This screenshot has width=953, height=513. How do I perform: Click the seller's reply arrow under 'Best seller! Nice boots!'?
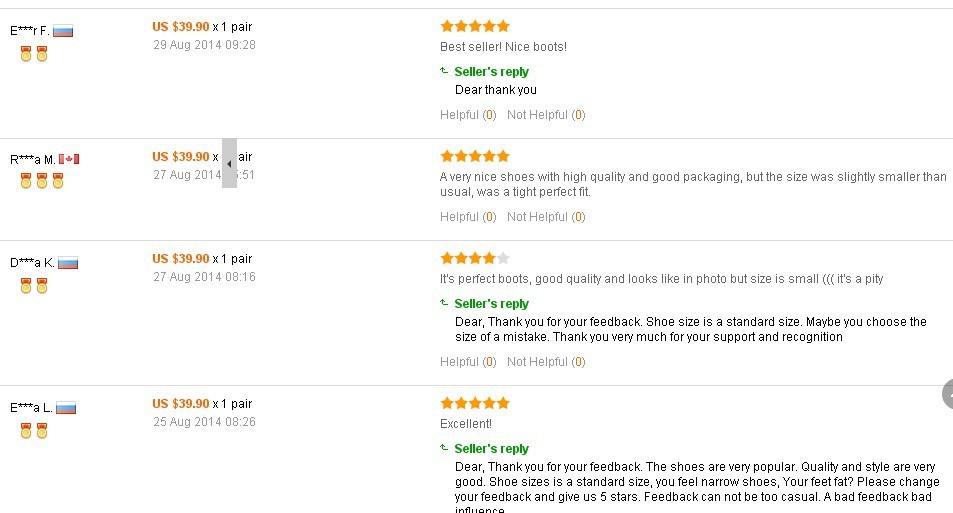tap(444, 71)
